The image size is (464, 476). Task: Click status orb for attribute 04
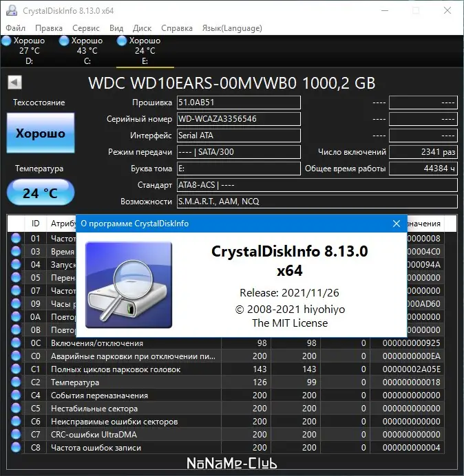pos(16,264)
